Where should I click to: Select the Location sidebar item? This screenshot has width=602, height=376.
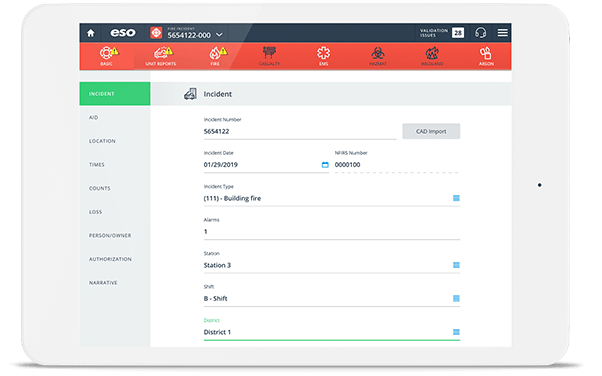point(115,141)
